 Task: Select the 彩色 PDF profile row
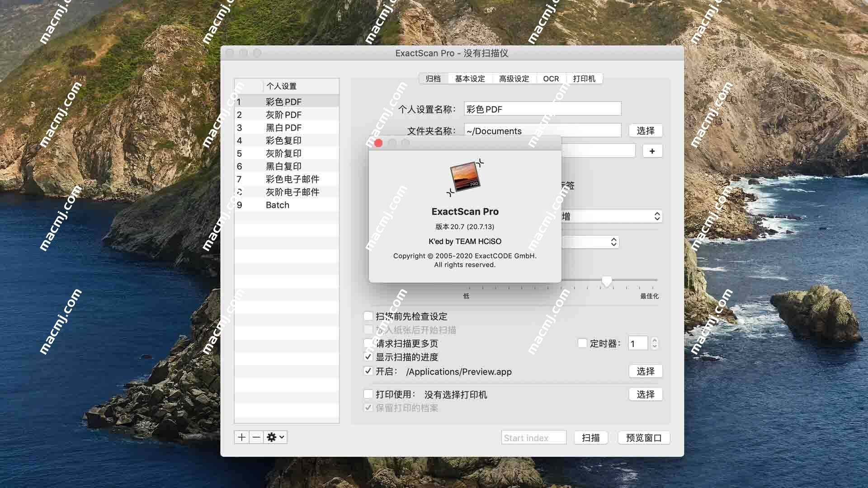coord(287,102)
